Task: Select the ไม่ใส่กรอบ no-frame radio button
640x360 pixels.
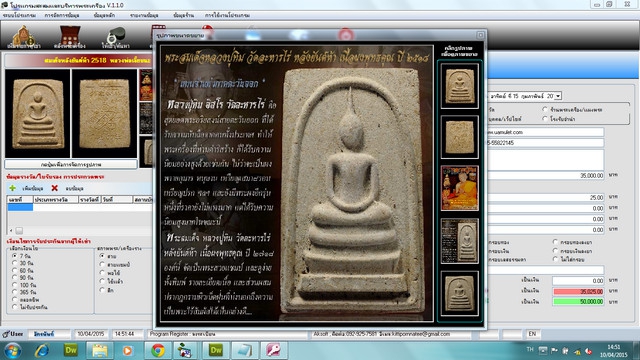Action: pyautogui.click(x=555, y=259)
